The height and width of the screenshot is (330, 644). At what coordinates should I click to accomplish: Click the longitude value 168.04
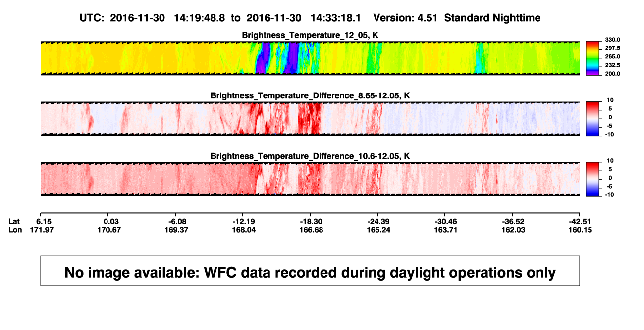(244, 230)
